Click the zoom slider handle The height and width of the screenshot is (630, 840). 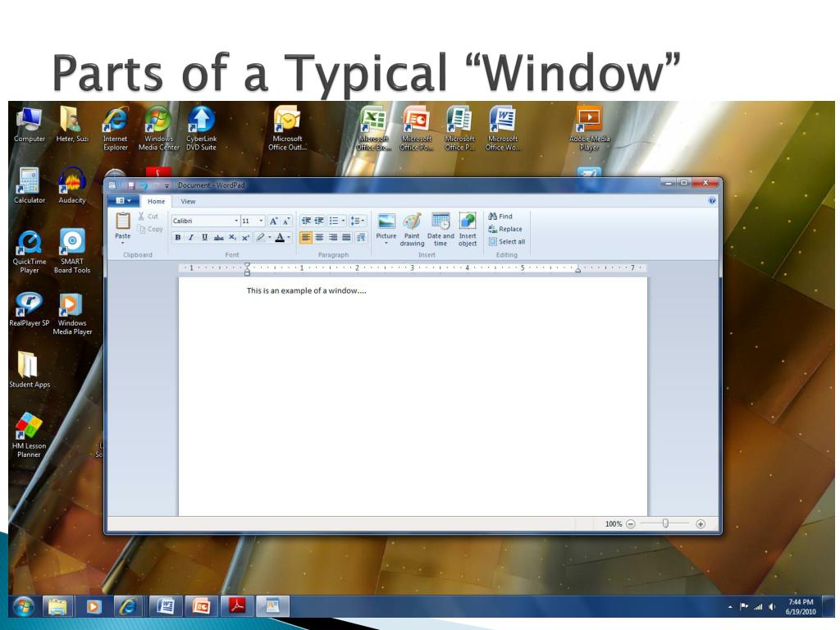(665, 523)
